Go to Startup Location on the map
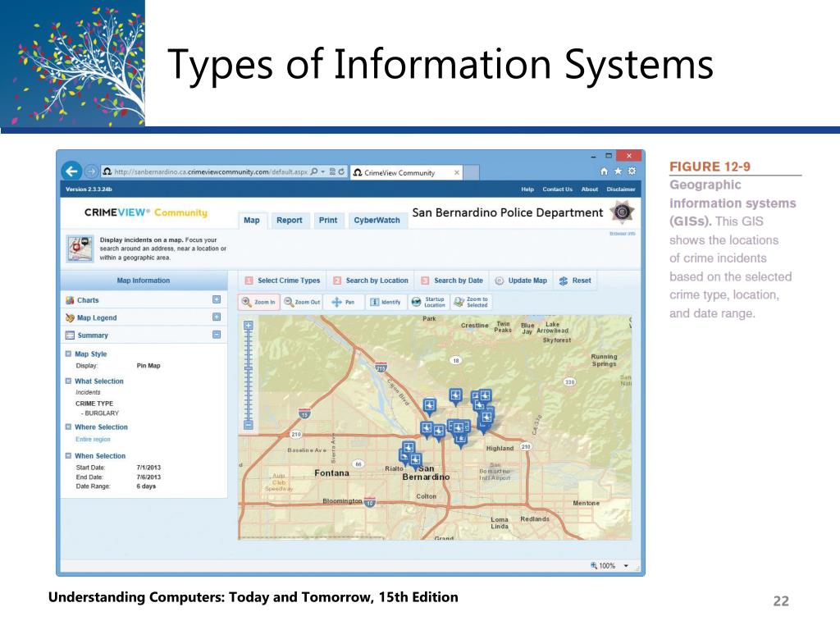This screenshot has width=840, height=630. pyautogui.click(x=428, y=302)
